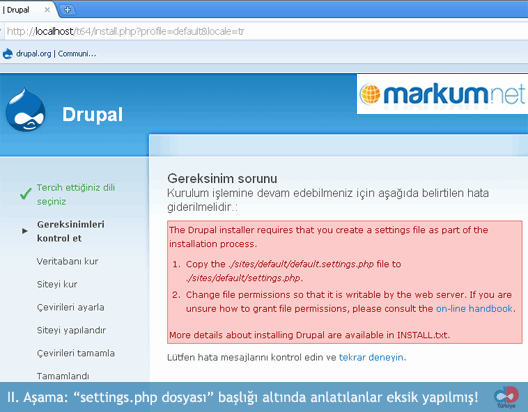Select the Siteyi kur step
This screenshot has height=412, width=528.
pos(57,284)
